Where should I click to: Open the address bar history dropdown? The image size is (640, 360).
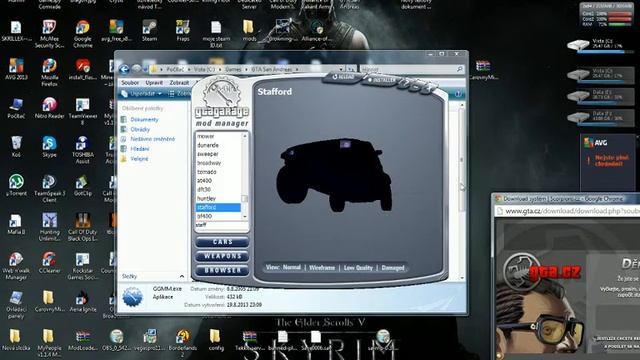click(x=341, y=69)
